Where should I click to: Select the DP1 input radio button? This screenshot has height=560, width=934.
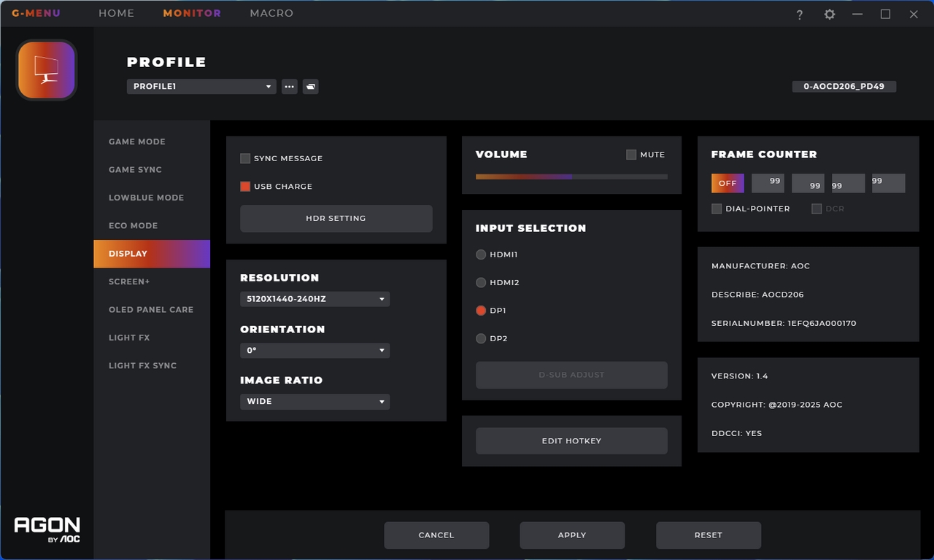point(481,311)
